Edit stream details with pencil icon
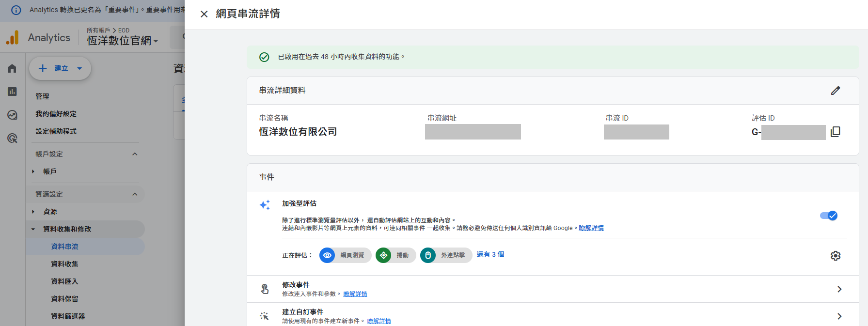 click(836, 91)
